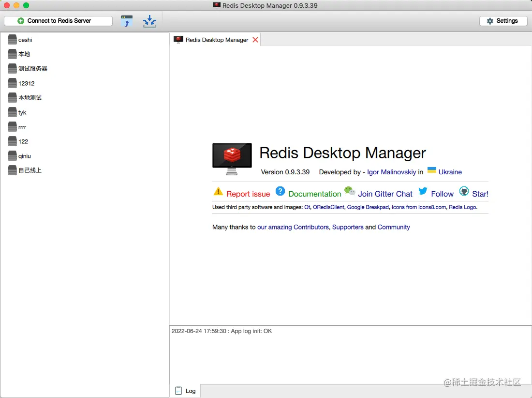Screen dimensions: 532x398
Task: Open our amazing Contributors link
Action: (293, 227)
